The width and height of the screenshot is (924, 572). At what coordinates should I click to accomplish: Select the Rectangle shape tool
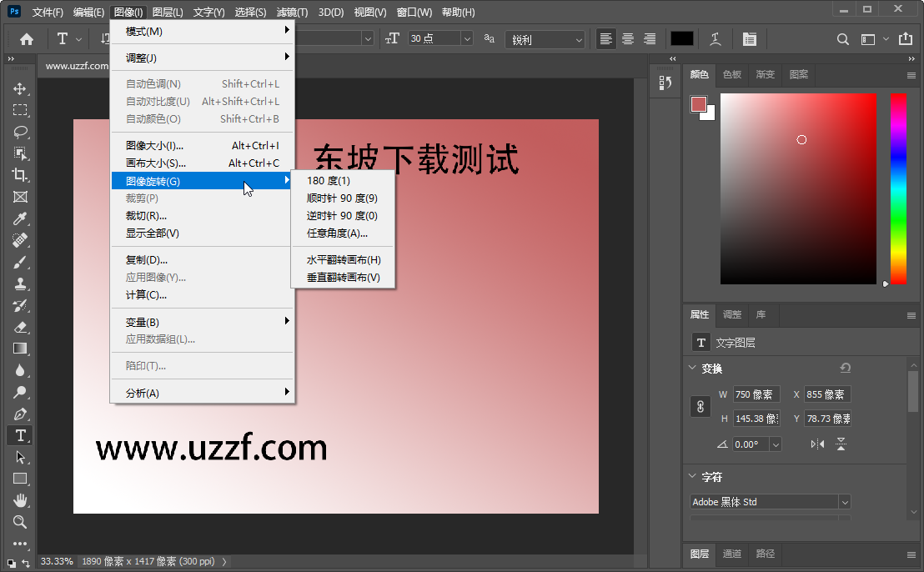point(20,479)
